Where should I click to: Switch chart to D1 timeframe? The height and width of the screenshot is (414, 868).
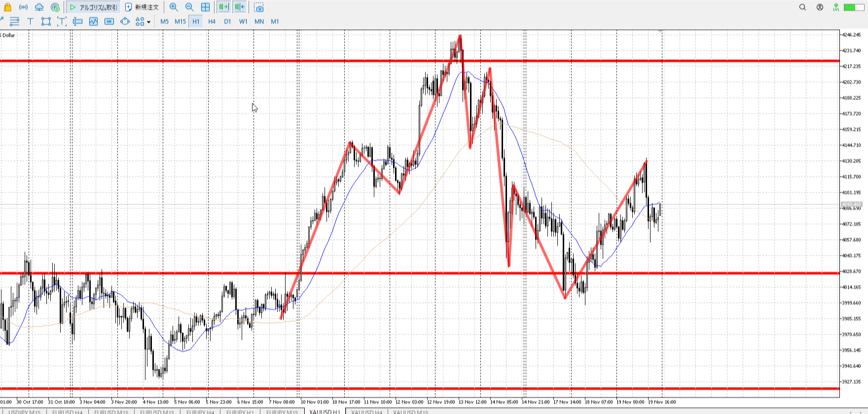click(x=227, y=22)
